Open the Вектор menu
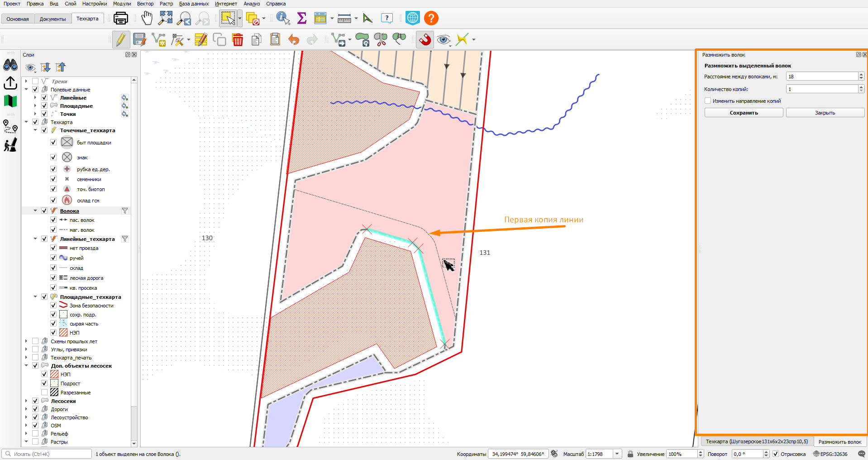Image resolution: width=868 pixels, height=460 pixels. click(145, 4)
